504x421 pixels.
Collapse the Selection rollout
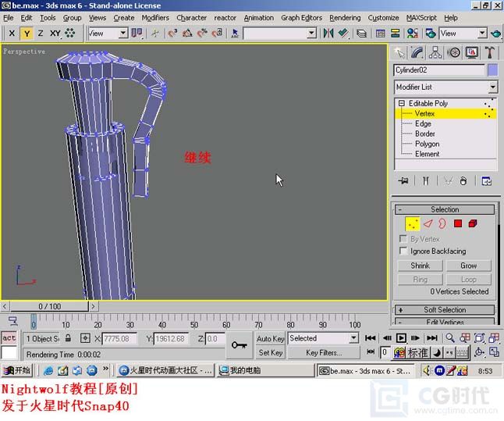pyautogui.click(x=445, y=209)
